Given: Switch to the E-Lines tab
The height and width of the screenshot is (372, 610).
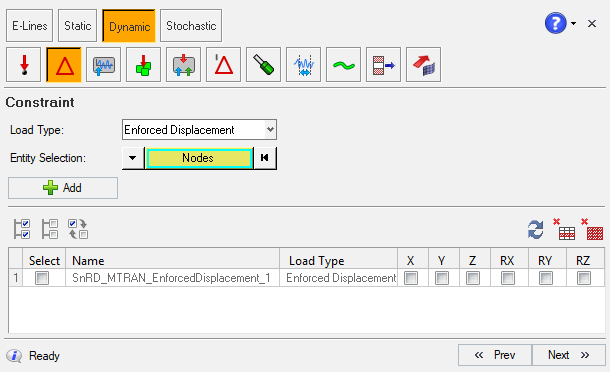Looking at the screenshot, I should tap(30, 26).
